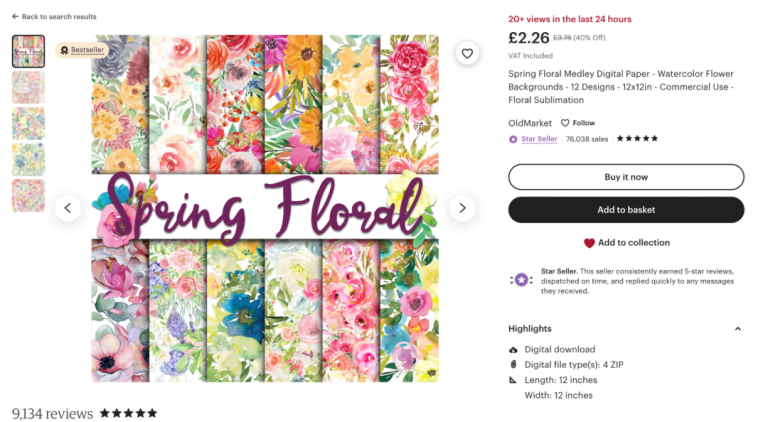The width and height of the screenshot is (768, 422).
Task: Click the five-star rating beside sales
Action: (637, 139)
